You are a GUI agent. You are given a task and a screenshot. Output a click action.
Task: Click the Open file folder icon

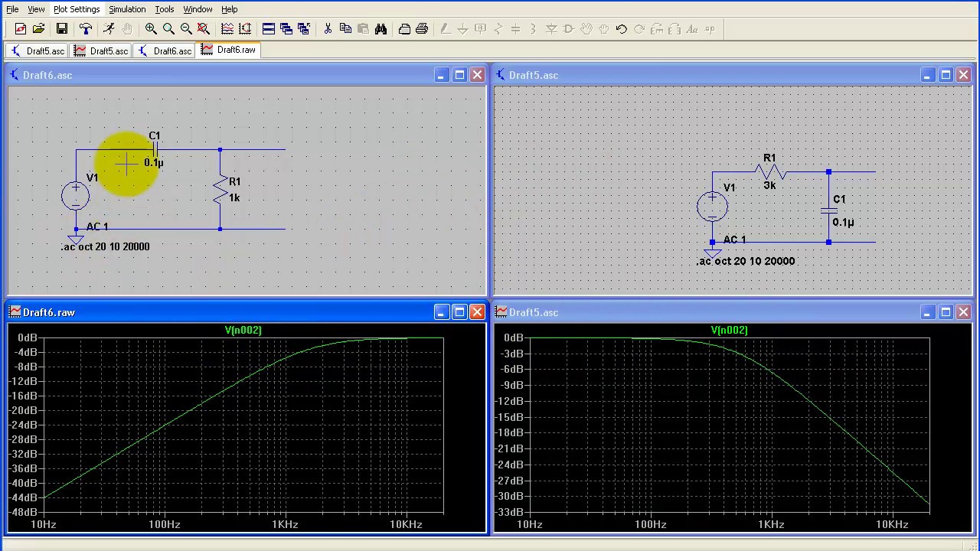click(38, 29)
